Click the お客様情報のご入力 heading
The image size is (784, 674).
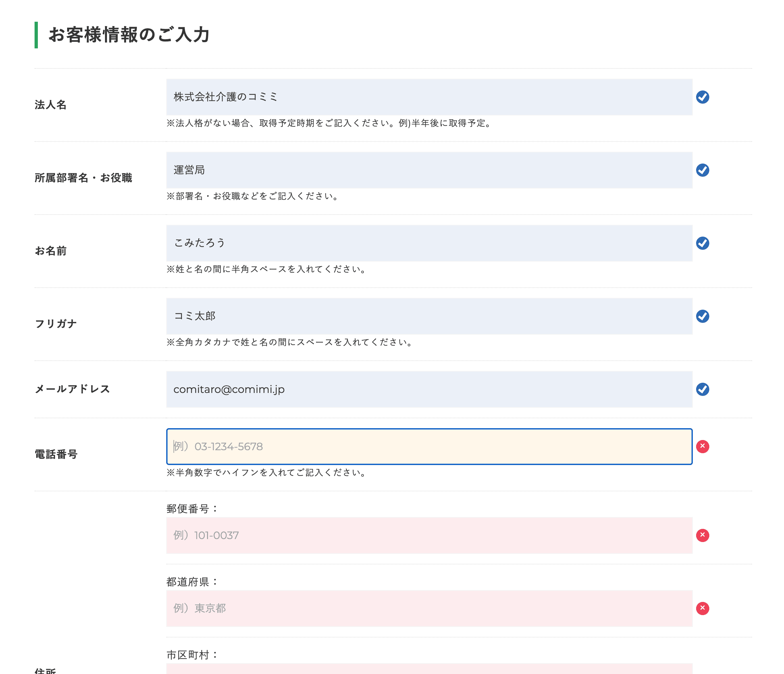tap(129, 35)
